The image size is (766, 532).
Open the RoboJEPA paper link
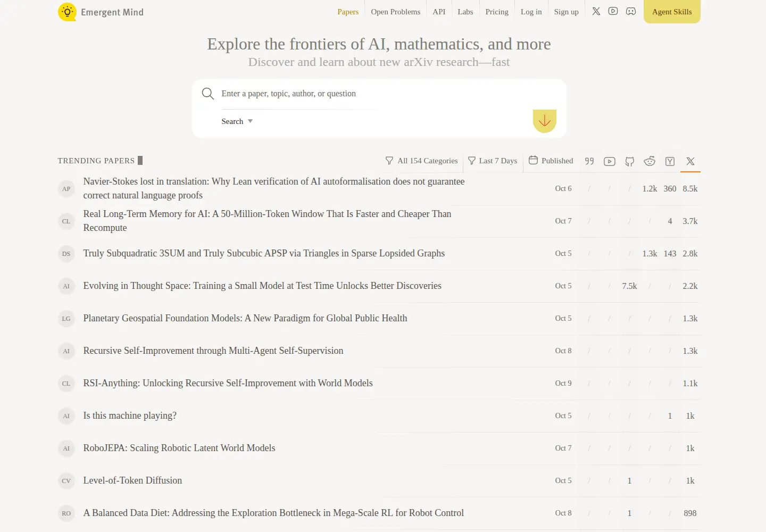[x=179, y=448]
